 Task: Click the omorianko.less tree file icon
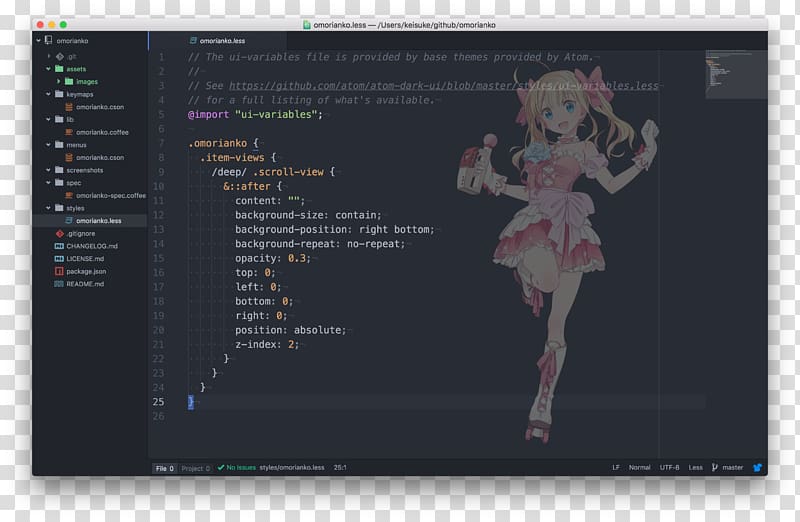tap(69, 220)
